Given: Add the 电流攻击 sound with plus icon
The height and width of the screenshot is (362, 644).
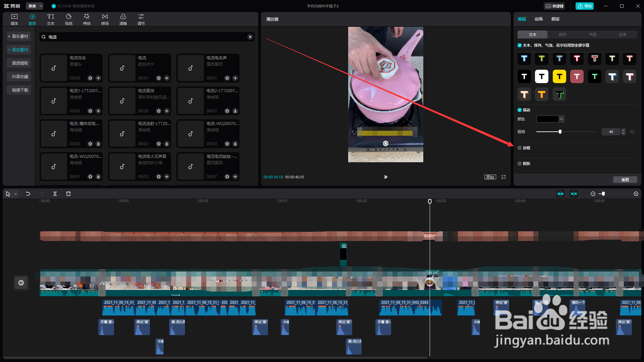Looking at the screenshot, I should [98, 78].
